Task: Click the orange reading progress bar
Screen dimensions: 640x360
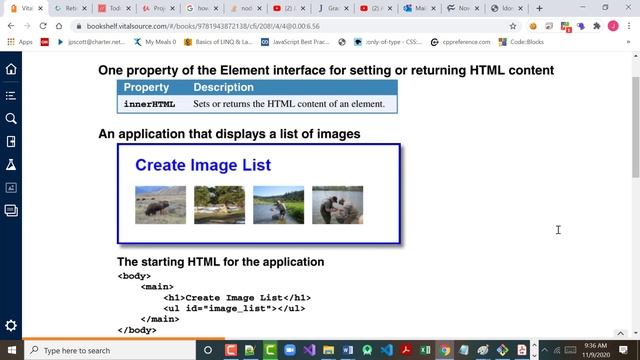Action: [x=123, y=339]
